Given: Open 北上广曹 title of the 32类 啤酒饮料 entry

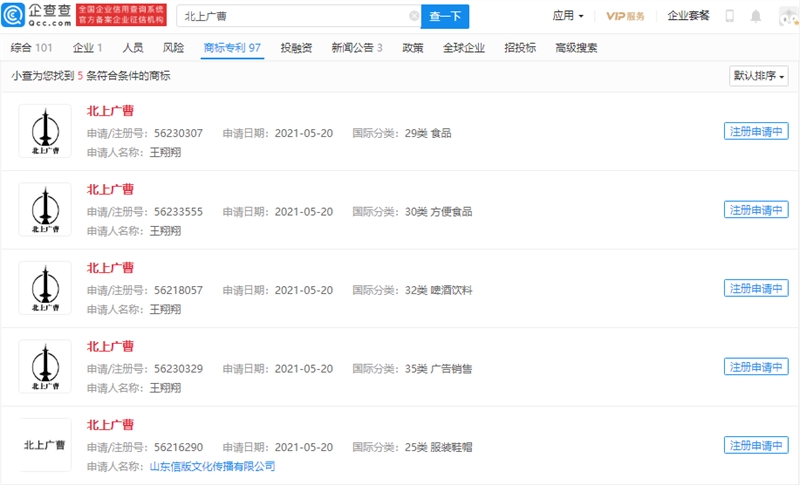Looking at the screenshot, I should pos(110,268).
